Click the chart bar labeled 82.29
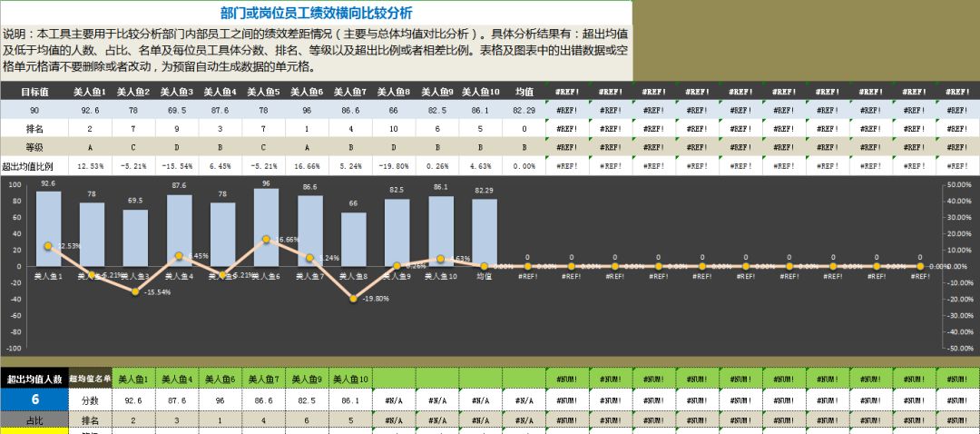 [x=485, y=232]
